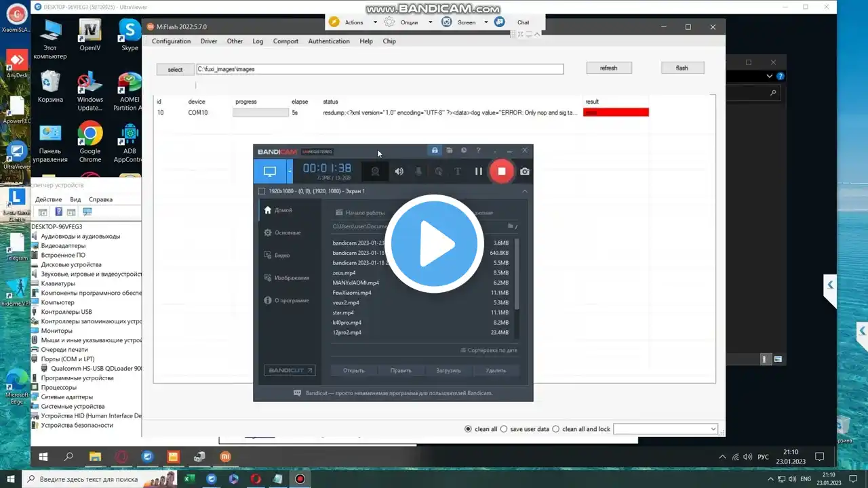Open Сортировка по дате sort option
Image resolution: width=868 pixels, height=488 pixels.
488,350
